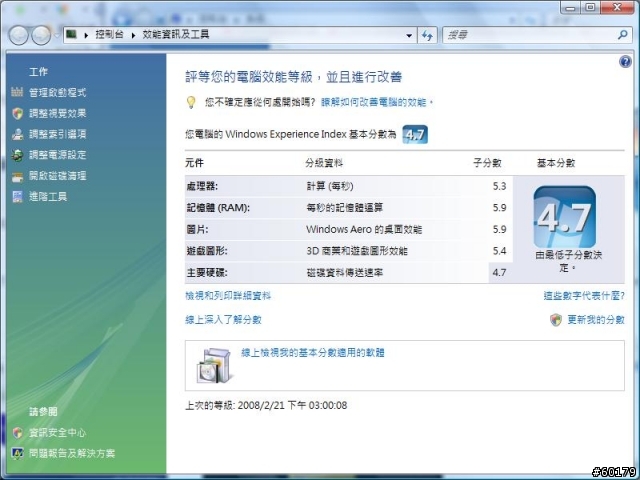Viewport: 640px width, 480px height.
Task: Close the window with red X
Action: pyautogui.click(x=618, y=8)
